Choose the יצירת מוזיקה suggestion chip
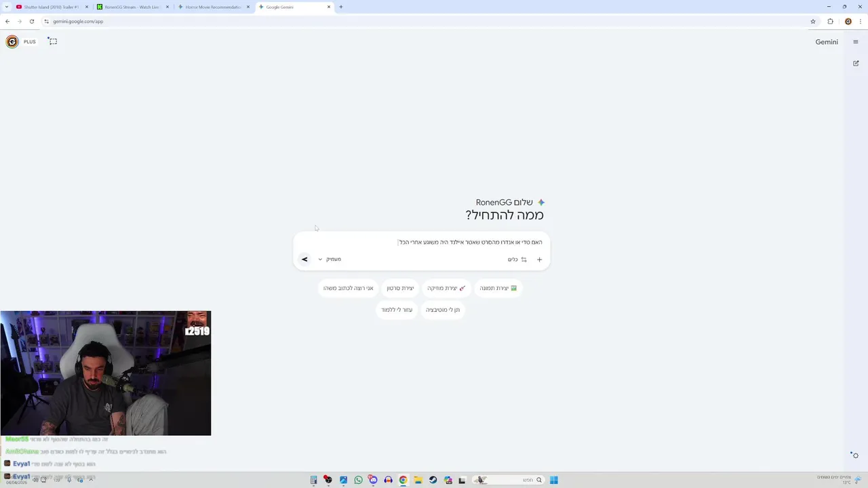The image size is (868, 488). point(446,288)
